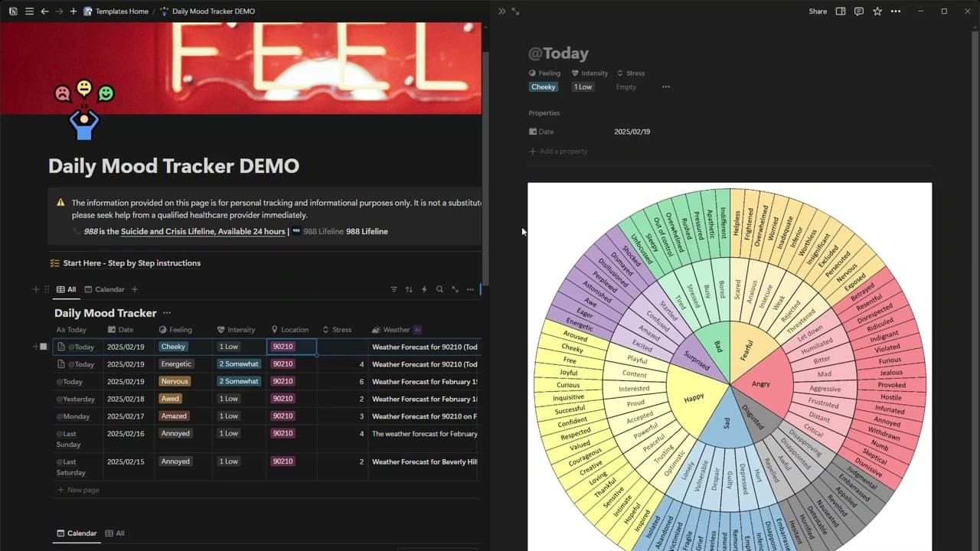Select the All tab at the bottom
This screenshot has height=551, width=980.
[x=115, y=533]
